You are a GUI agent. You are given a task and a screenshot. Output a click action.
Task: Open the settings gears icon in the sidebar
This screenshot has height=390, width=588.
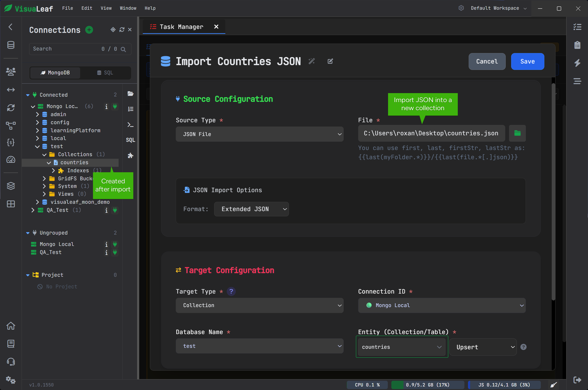[x=11, y=380]
